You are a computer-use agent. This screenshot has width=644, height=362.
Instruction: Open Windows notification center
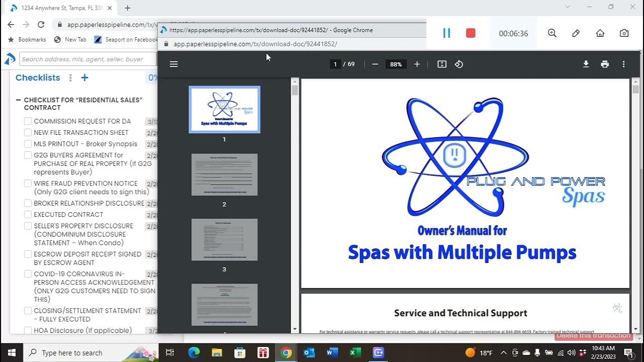[628, 353]
